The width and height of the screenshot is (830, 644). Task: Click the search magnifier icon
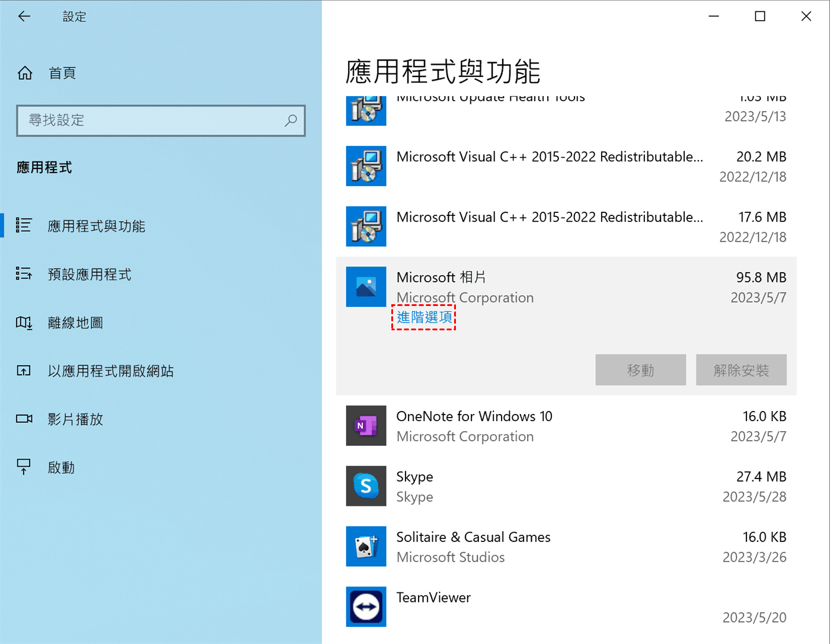pyautogui.click(x=290, y=120)
